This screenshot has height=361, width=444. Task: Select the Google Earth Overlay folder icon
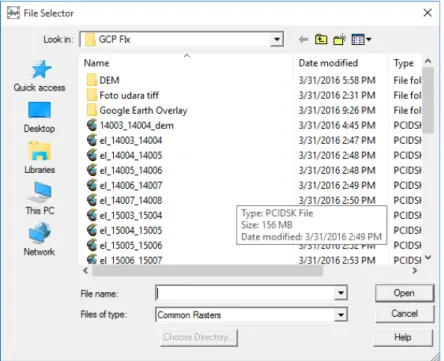92,110
